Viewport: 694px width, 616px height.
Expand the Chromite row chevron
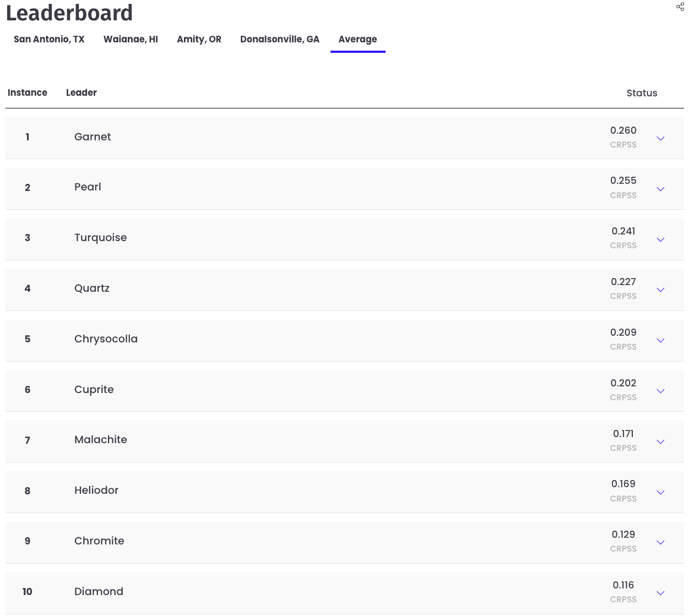[660, 542]
